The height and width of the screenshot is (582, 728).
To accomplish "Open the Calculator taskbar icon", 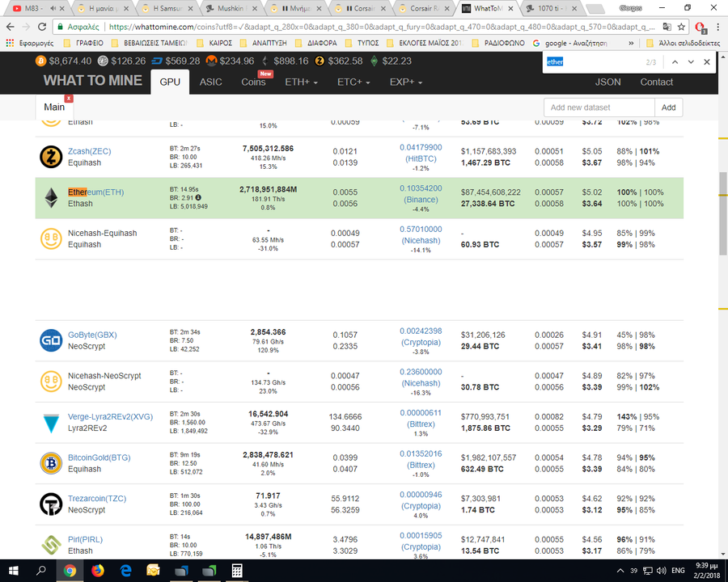I will click(237, 571).
